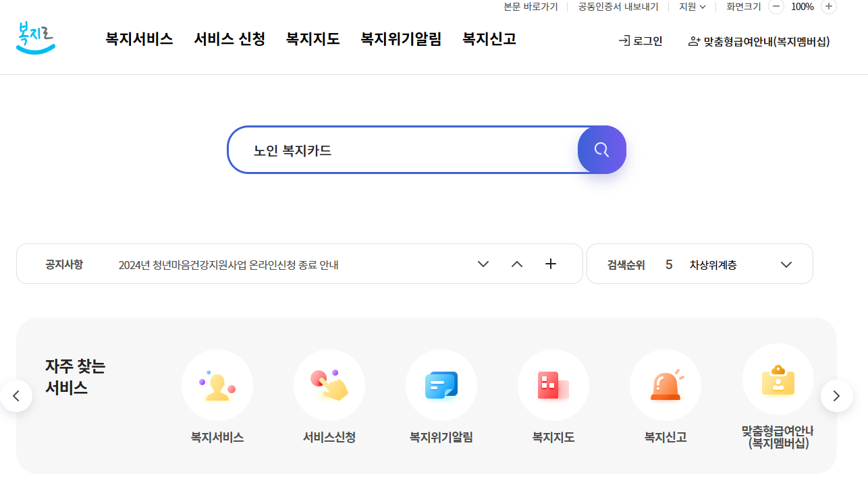Screen dimensions: 868x491
Task: Open 맞춤형급여안내(복지멤버십) header link
Action: click(759, 42)
